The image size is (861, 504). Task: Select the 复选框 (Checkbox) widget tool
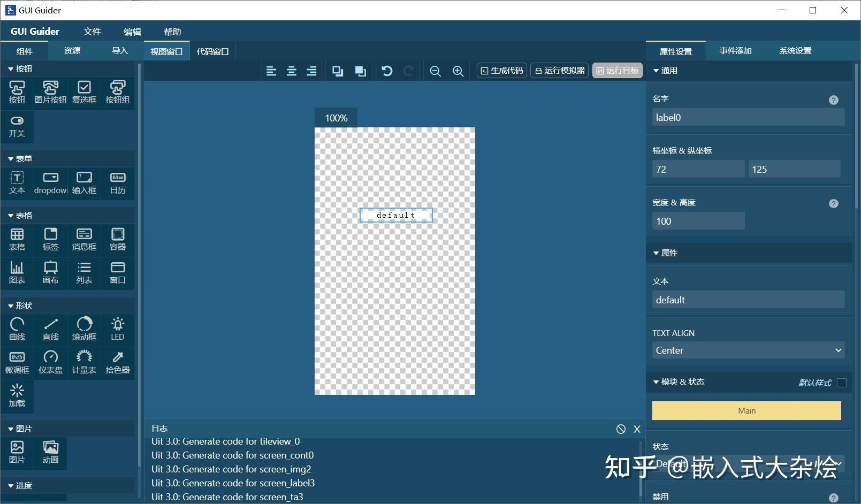(x=84, y=92)
